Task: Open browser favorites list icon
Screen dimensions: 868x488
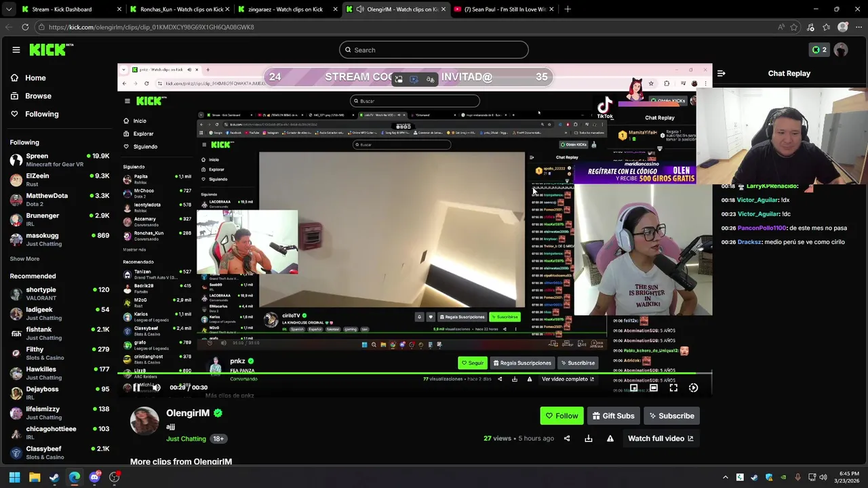Action: tap(826, 27)
